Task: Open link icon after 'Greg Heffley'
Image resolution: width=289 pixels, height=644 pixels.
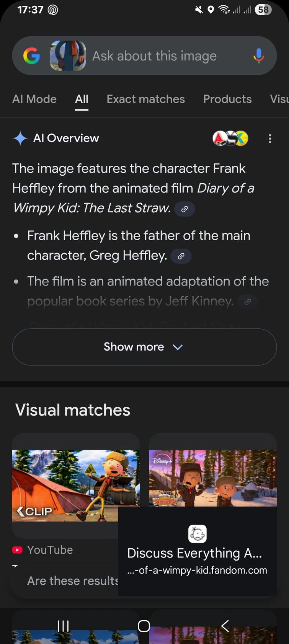Action: [181, 256]
